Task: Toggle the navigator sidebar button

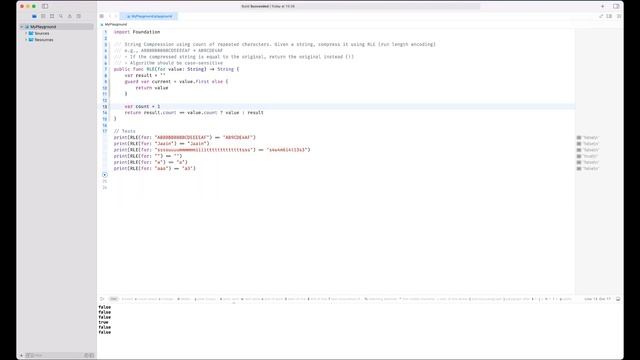Action: (x=45, y=6)
